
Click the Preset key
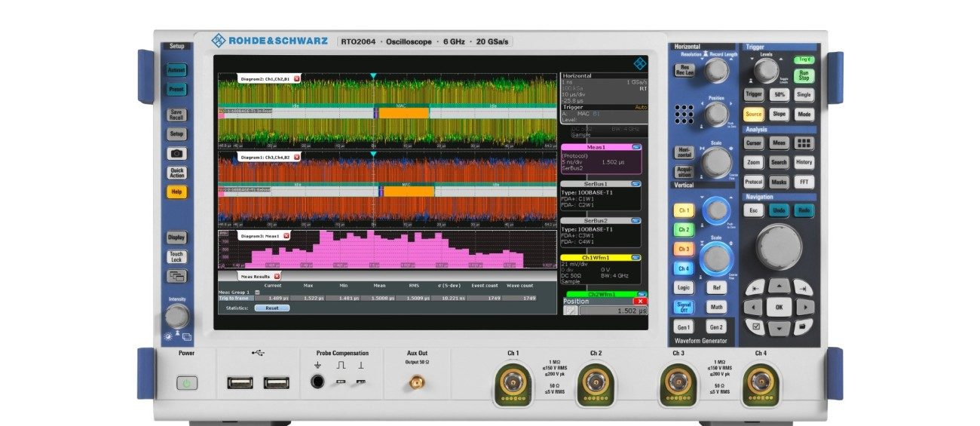click(x=176, y=89)
